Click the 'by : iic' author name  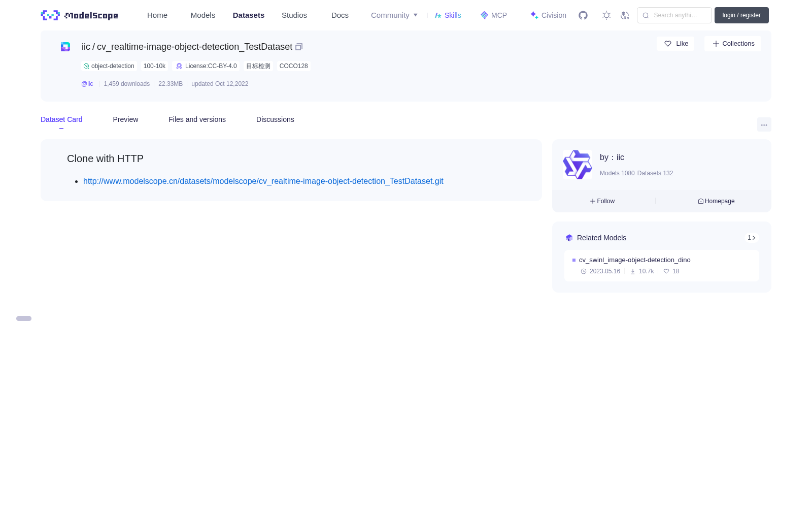pyautogui.click(x=612, y=157)
